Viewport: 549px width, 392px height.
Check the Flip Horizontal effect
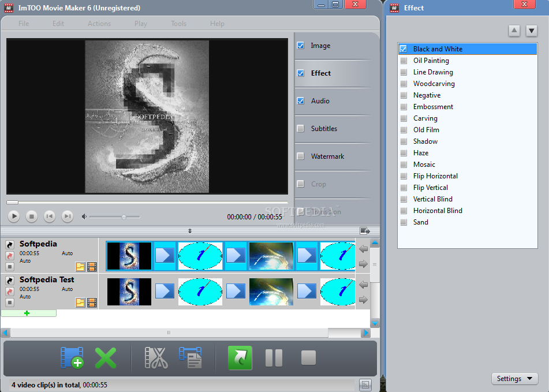[x=404, y=176]
